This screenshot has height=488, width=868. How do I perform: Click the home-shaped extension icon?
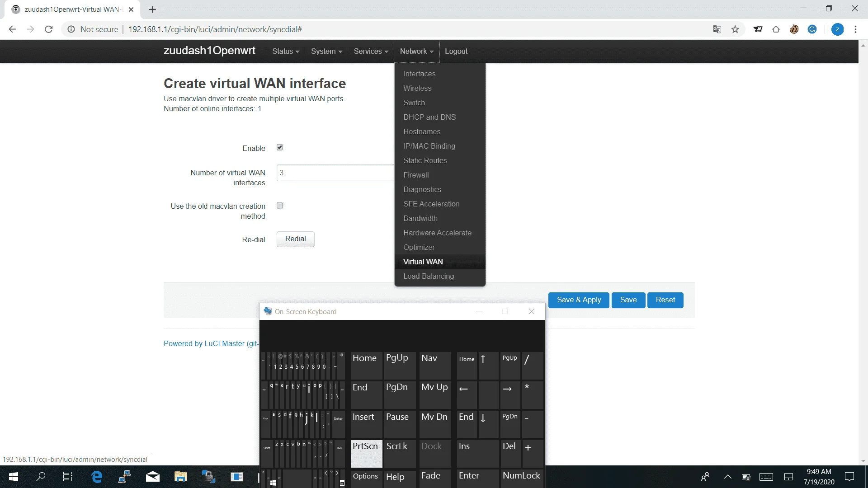(x=776, y=29)
